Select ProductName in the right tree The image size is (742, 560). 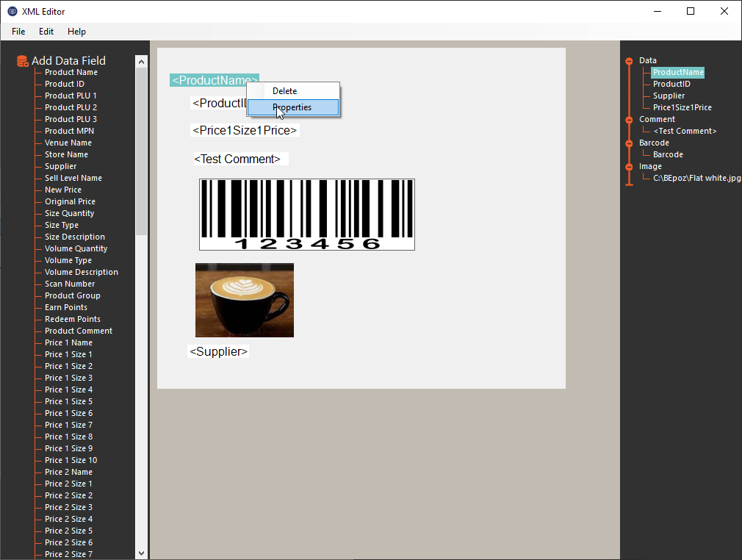tap(678, 73)
